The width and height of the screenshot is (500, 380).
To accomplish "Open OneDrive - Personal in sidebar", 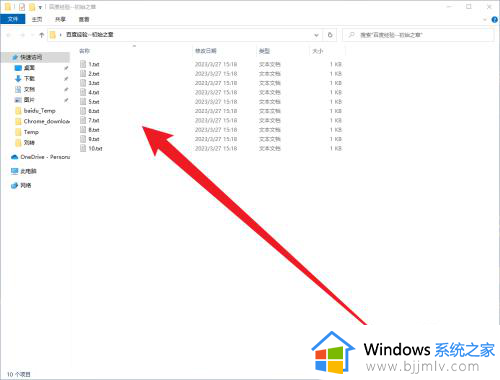I will click(45, 157).
